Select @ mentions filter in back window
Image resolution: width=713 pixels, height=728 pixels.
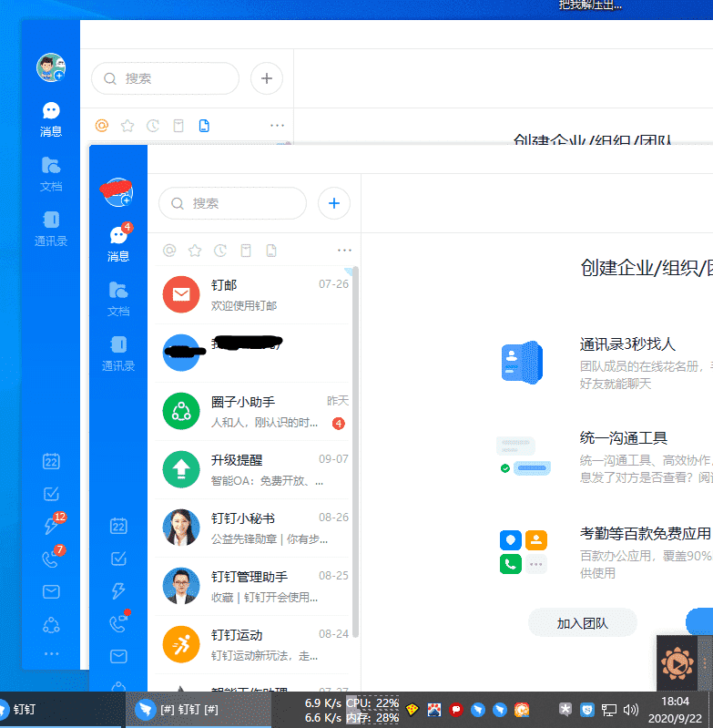click(102, 126)
